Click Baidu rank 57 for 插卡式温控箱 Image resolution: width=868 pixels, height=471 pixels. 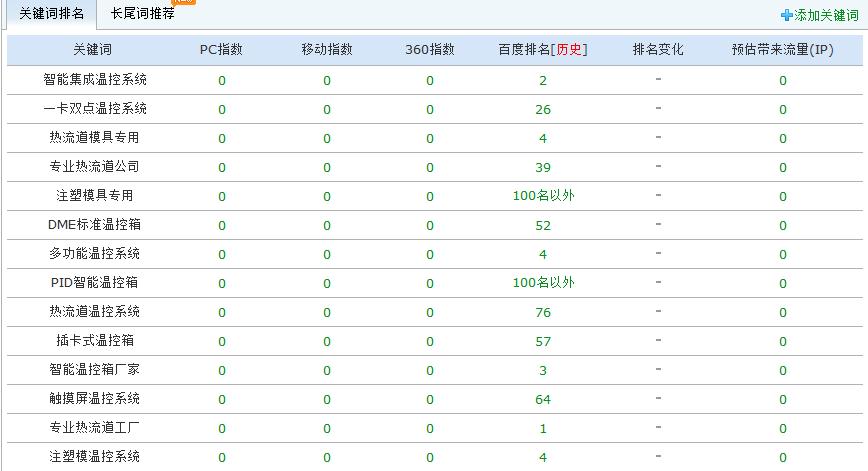[x=543, y=341]
